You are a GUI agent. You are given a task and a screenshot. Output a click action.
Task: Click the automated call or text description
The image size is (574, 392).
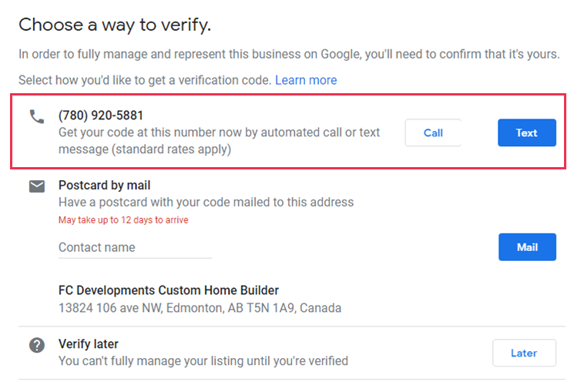pos(220,140)
